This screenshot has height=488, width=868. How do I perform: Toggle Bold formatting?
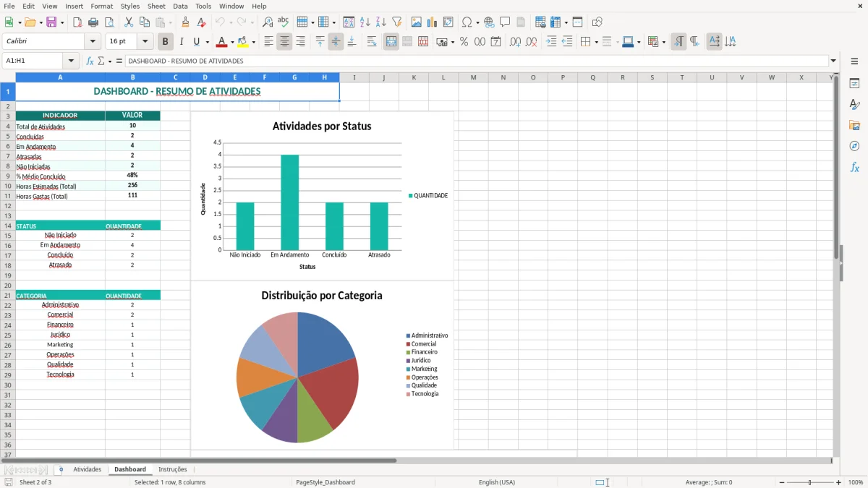(166, 42)
